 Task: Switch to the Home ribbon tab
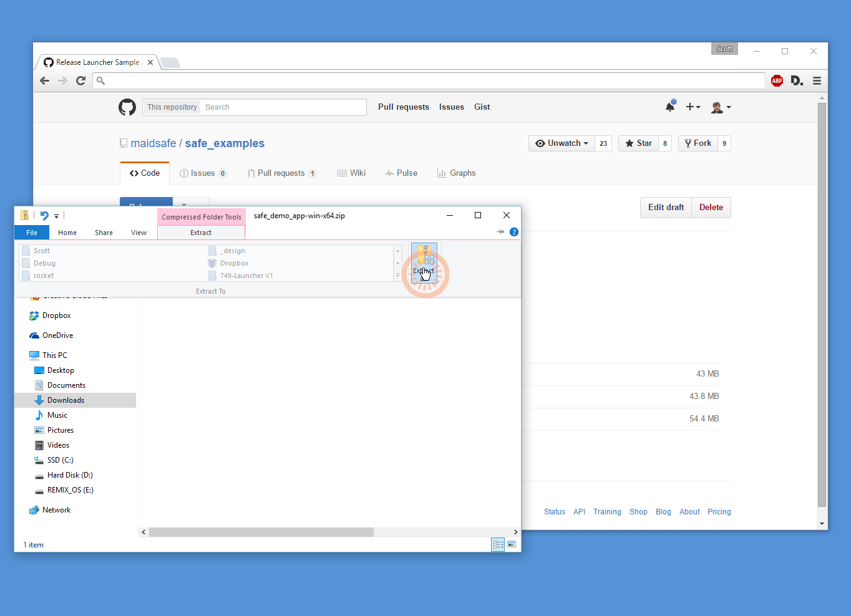click(x=67, y=233)
